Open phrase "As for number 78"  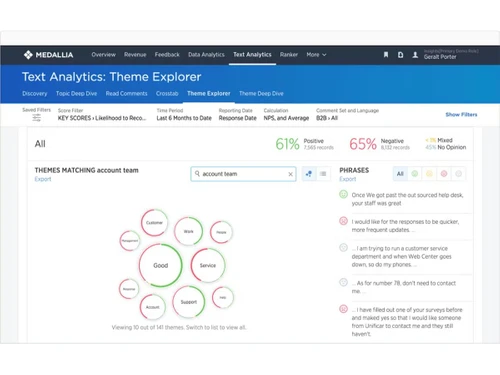click(404, 287)
